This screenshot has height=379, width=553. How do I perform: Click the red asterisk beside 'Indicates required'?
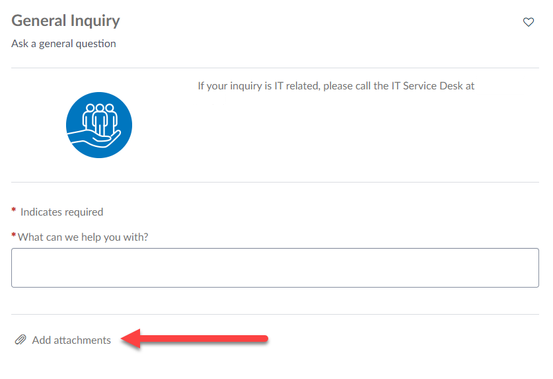tap(14, 210)
